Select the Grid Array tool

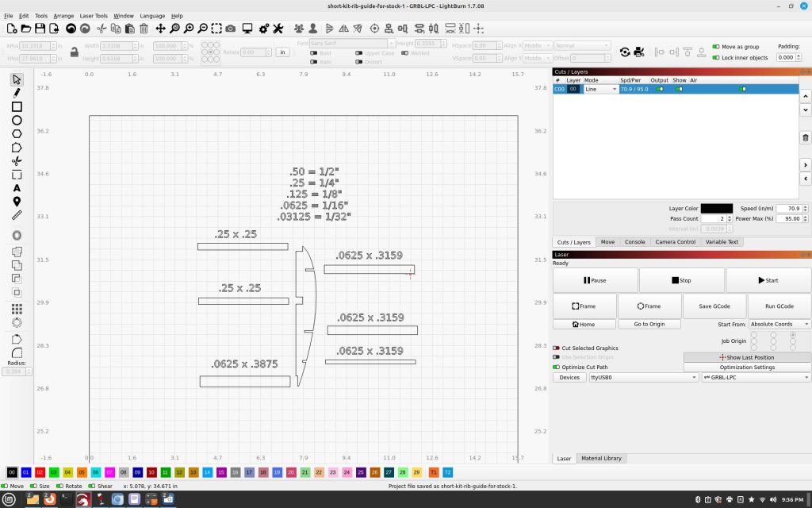[x=17, y=309]
